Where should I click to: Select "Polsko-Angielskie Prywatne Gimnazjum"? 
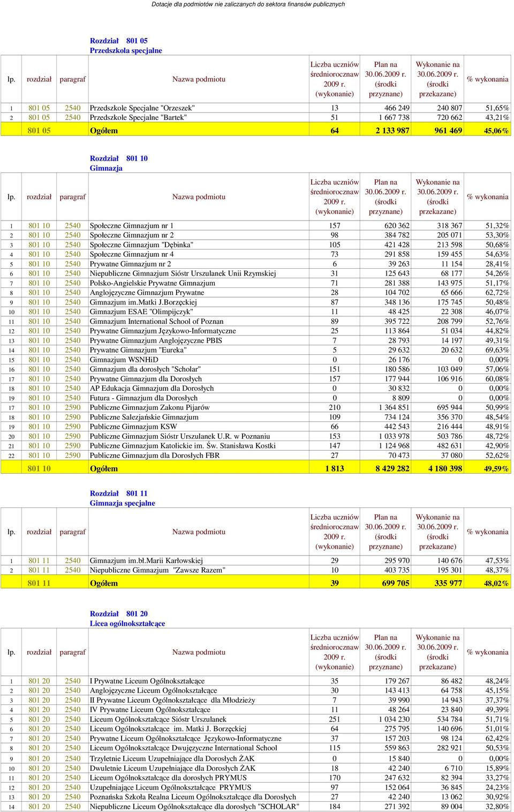[153, 284]
